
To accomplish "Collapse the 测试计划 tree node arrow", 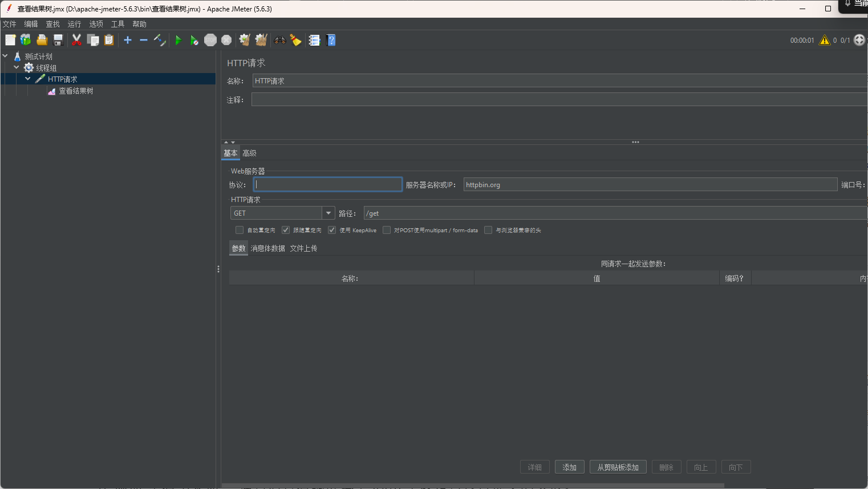I will coord(5,56).
